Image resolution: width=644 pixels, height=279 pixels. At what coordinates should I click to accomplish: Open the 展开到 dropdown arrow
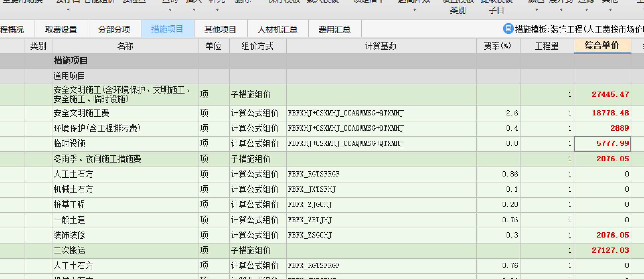tap(561, 10)
